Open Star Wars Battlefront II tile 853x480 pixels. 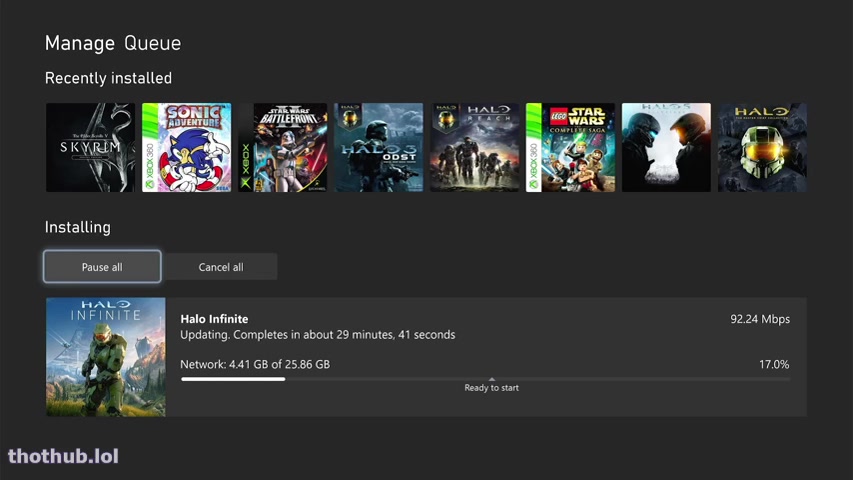283,147
